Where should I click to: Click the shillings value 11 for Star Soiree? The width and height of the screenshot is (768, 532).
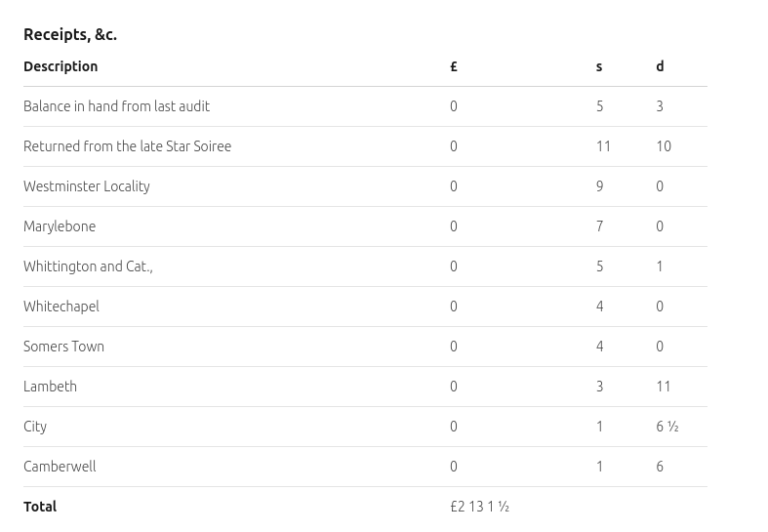[x=603, y=146]
